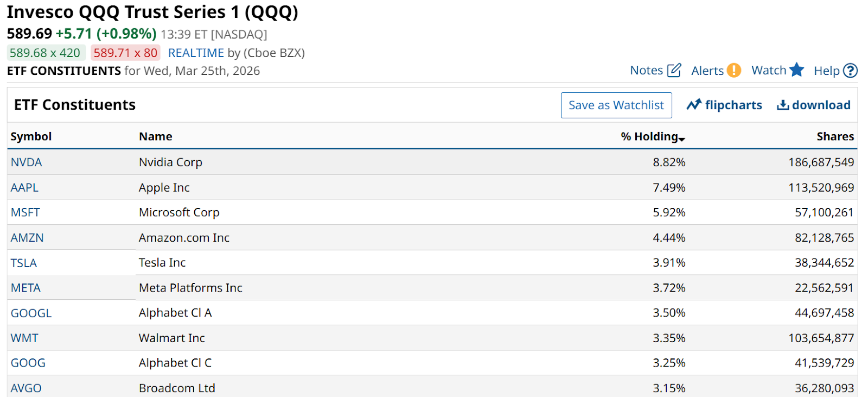Click the Notes pencil edit icon
Screen dimensions: 868x397
[674, 70]
